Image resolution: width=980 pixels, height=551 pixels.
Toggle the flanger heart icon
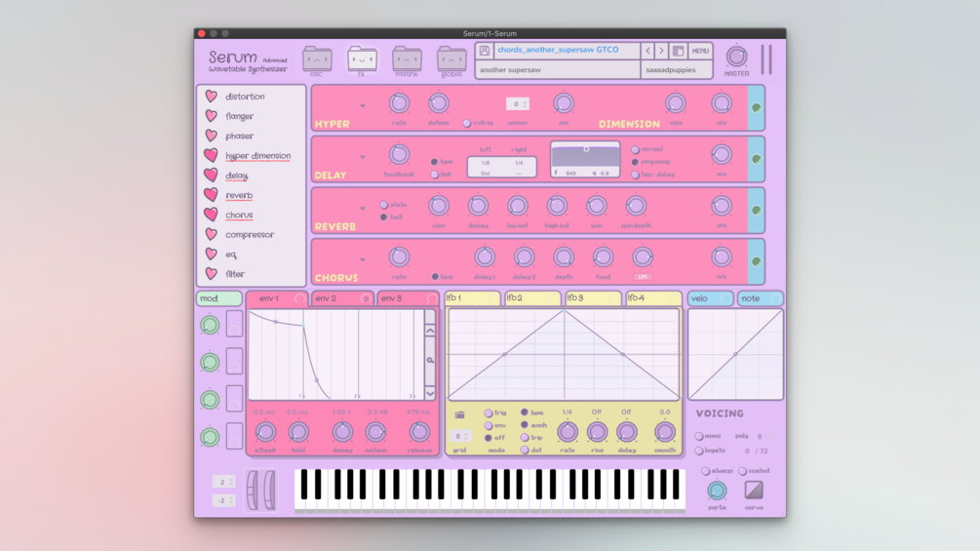(212, 116)
